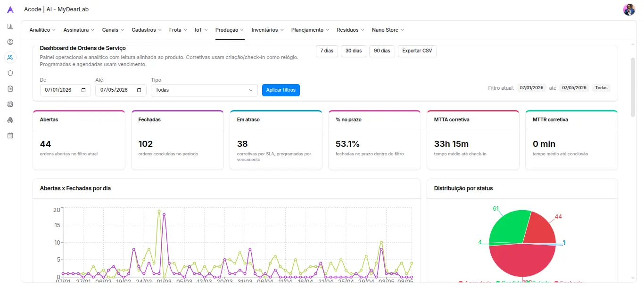Open the CPU chip sidebar icon
Viewport: 644px width, 289px height.
pos(10,104)
